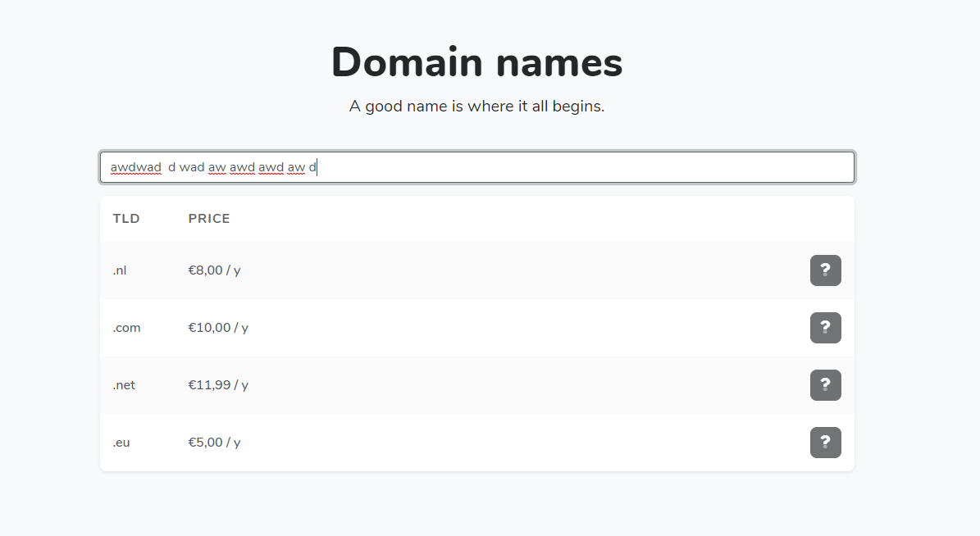Click the "A good name" tagline text
Screen dimensions: 980x536
coord(476,107)
